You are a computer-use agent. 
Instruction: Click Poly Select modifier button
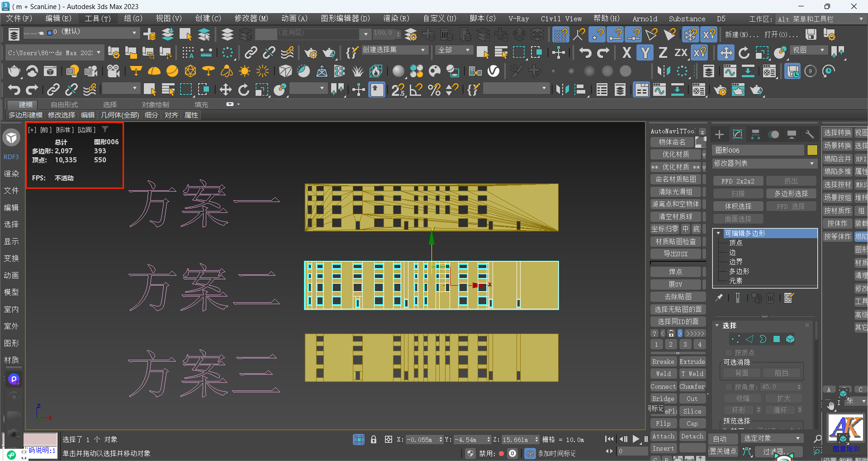click(x=791, y=193)
